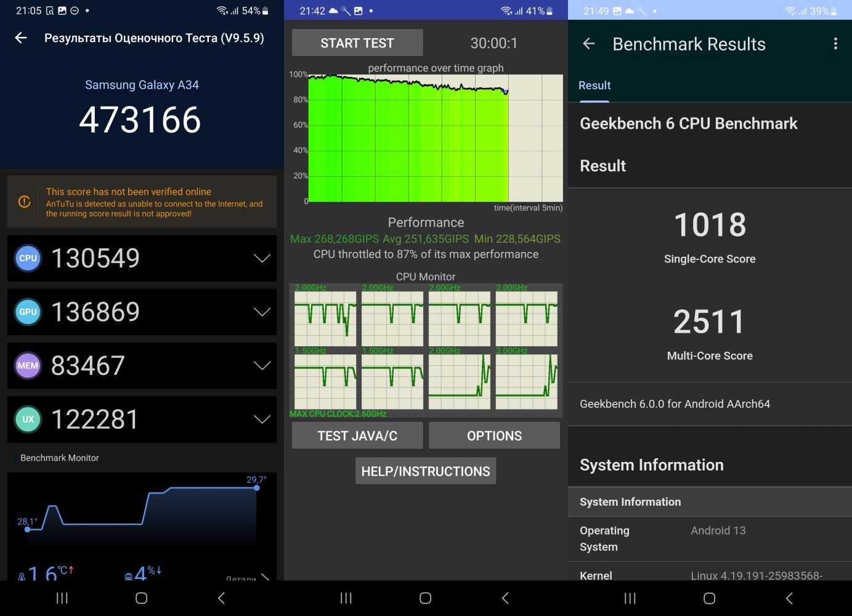Tap the orange unverified score warning icon
Image resolution: width=852 pixels, height=616 pixels.
click(25, 201)
